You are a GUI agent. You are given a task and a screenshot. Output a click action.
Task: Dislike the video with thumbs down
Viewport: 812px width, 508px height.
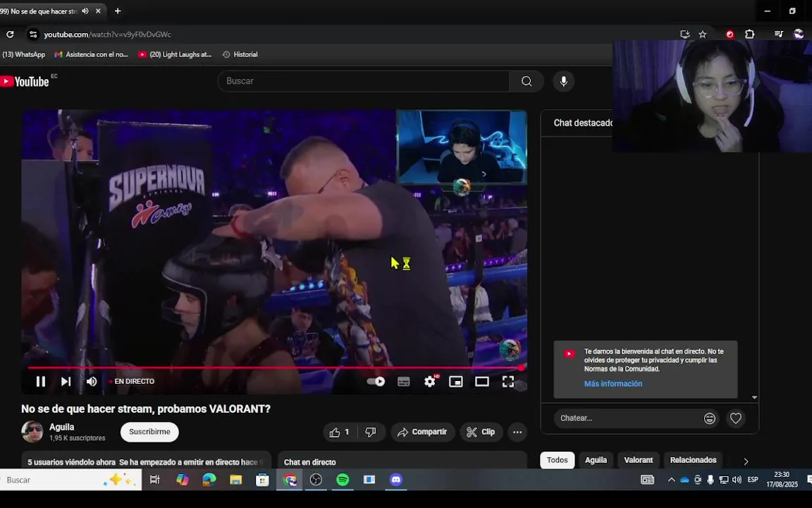[x=371, y=432]
